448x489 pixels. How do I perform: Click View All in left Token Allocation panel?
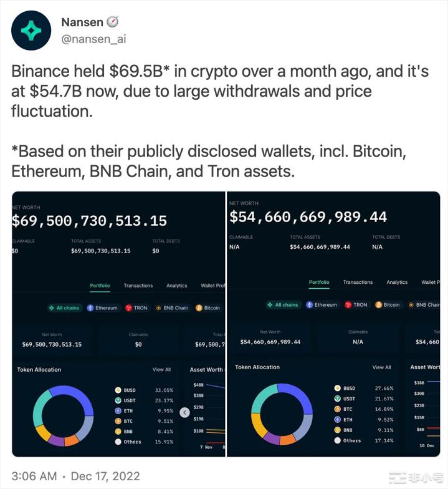tap(161, 370)
